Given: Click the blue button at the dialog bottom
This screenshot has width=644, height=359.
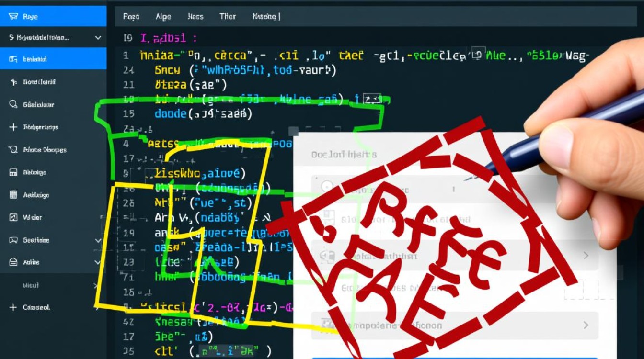Looking at the screenshot, I should pyautogui.click(x=455, y=357).
